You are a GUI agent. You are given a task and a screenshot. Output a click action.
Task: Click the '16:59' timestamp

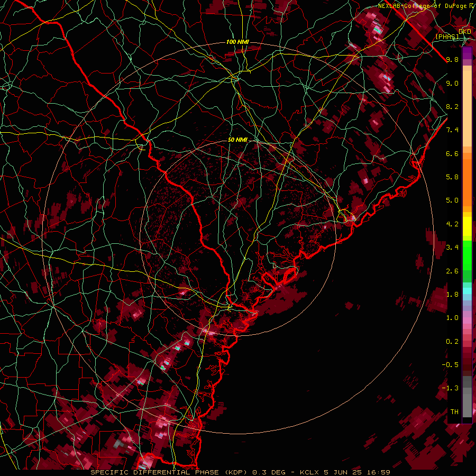(378, 472)
